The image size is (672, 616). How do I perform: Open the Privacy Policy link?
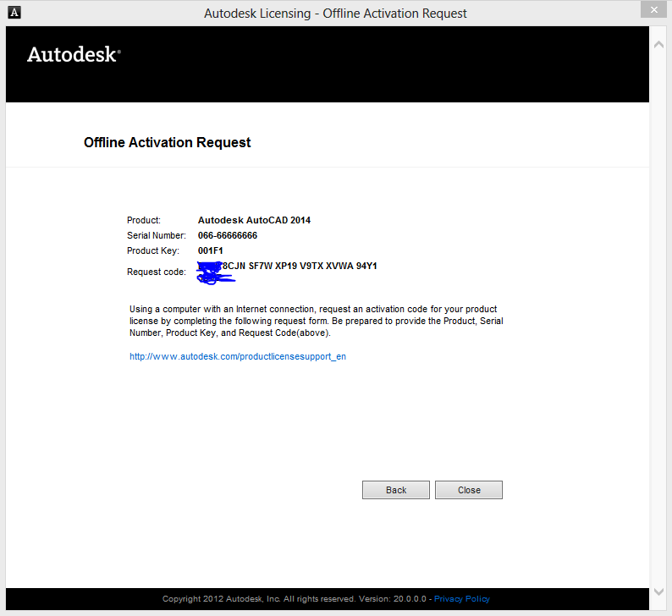coord(461,599)
